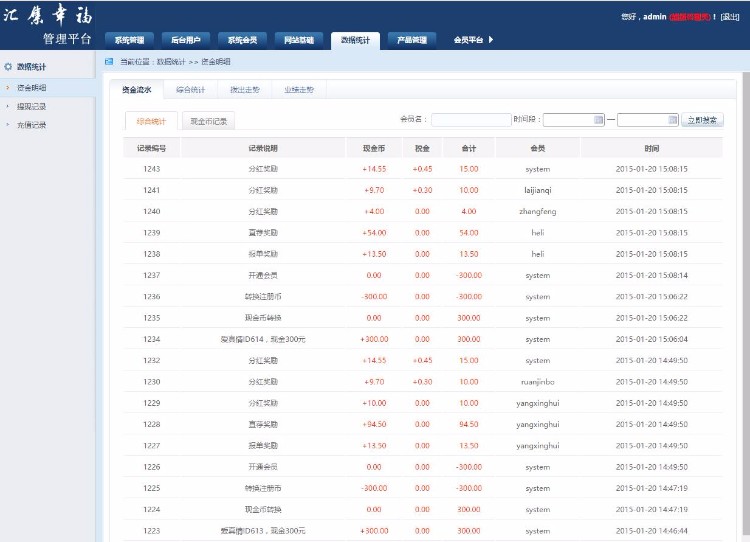This screenshot has width=750, height=542.
Task: Click the 税金 column header
Action: point(422,148)
